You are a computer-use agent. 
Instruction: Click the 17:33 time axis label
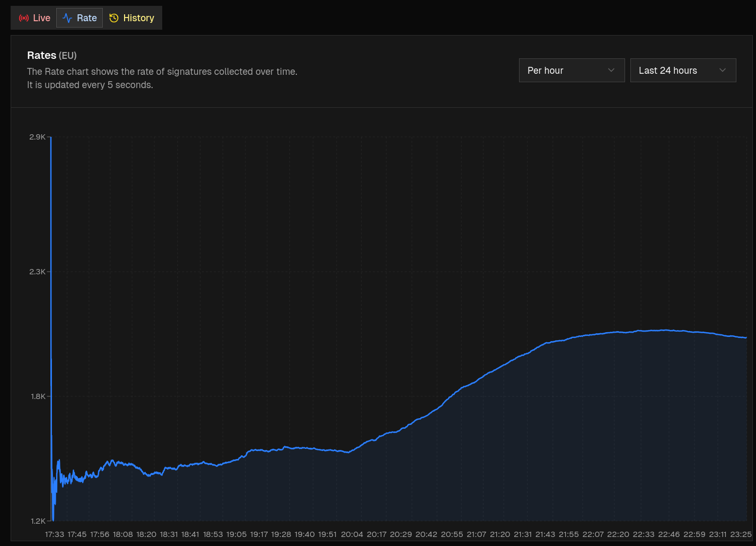tap(55, 534)
